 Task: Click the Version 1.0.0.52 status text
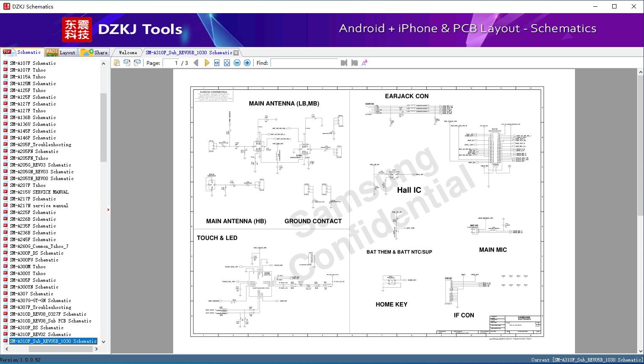click(x=21, y=360)
